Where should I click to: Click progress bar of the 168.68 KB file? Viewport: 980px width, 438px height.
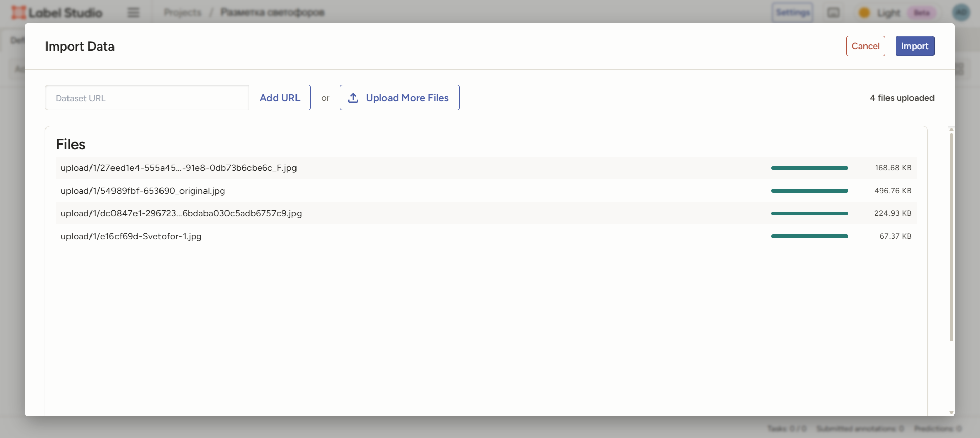click(809, 168)
